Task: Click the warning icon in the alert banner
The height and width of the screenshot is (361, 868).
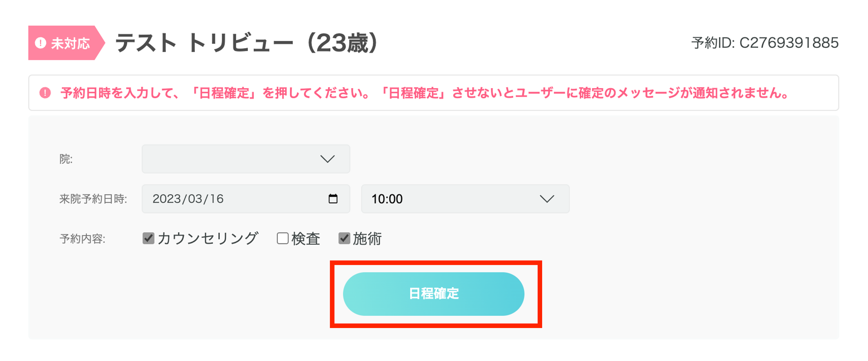Action: (x=45, y=93)
